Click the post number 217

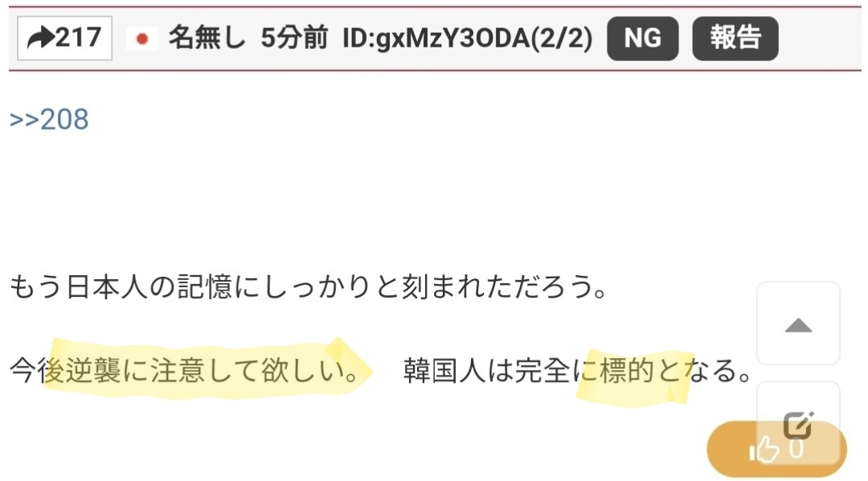pyautogui.click(x=78, y=39)
